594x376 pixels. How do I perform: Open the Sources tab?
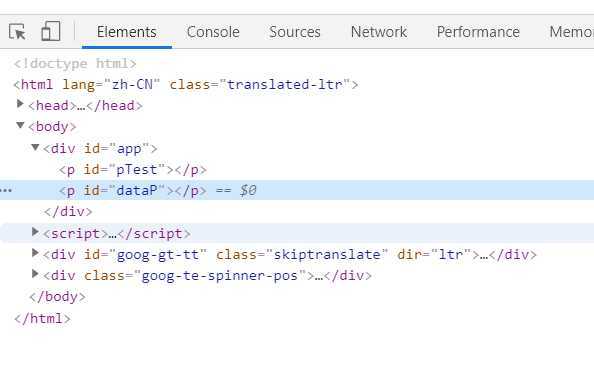[x=295, y=32]
